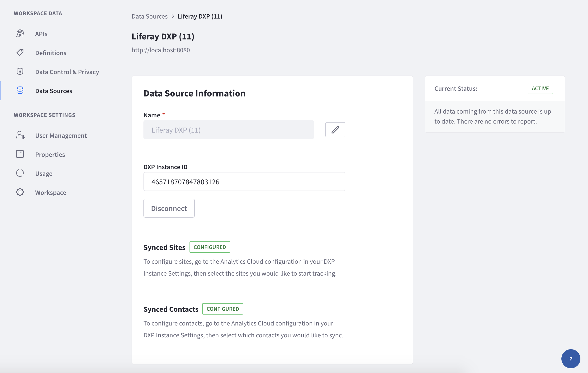Click the Data Control & Privacy icon
This screenshot has height=373, width=588.
(x=20, y=71)
